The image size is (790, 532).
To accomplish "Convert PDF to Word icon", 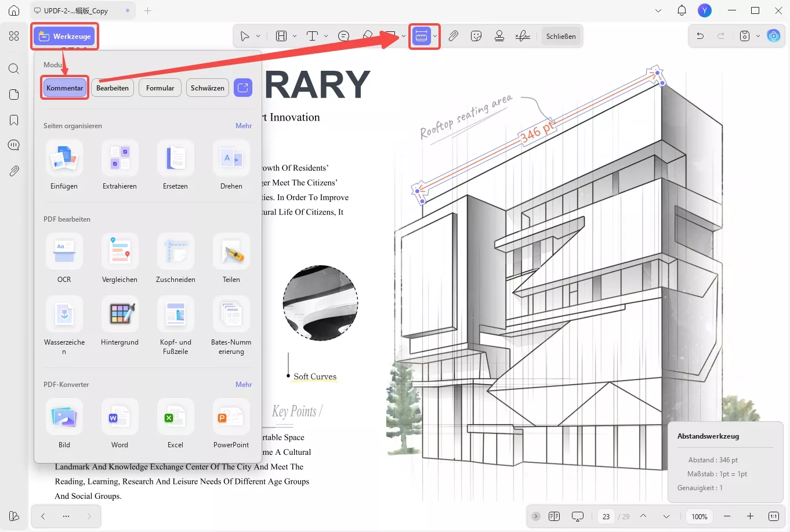I will tap(119, 417).
